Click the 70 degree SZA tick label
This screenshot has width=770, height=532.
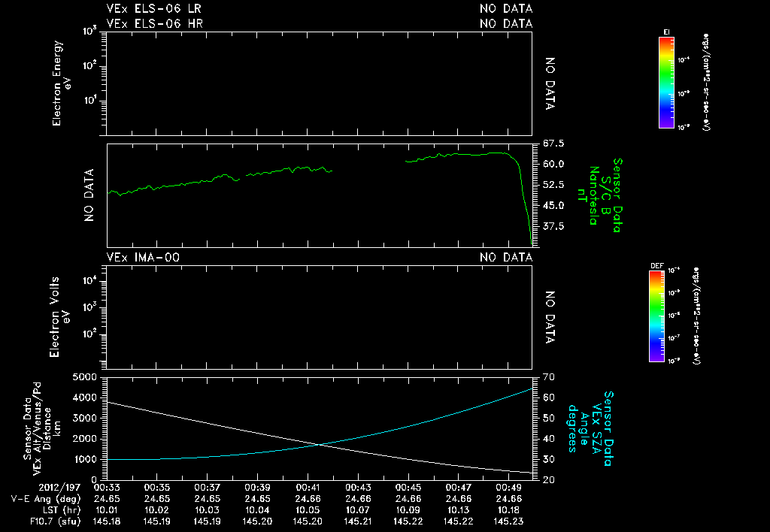[x=548, y=377]
